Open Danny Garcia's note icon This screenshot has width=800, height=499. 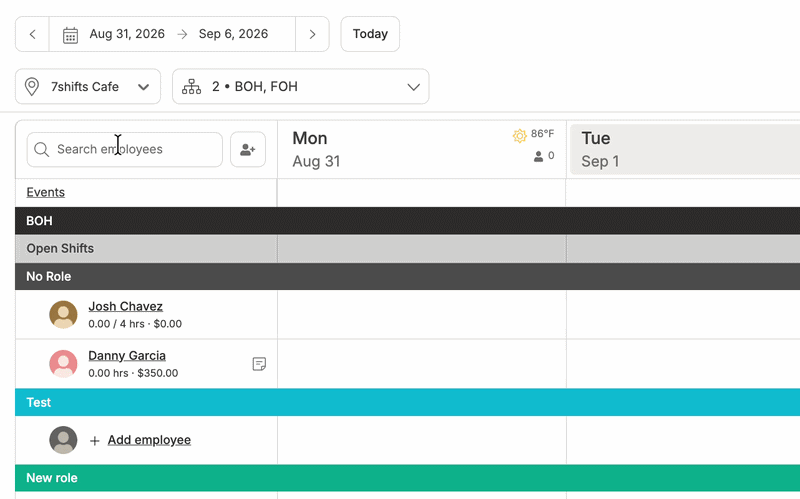(259, 364)
